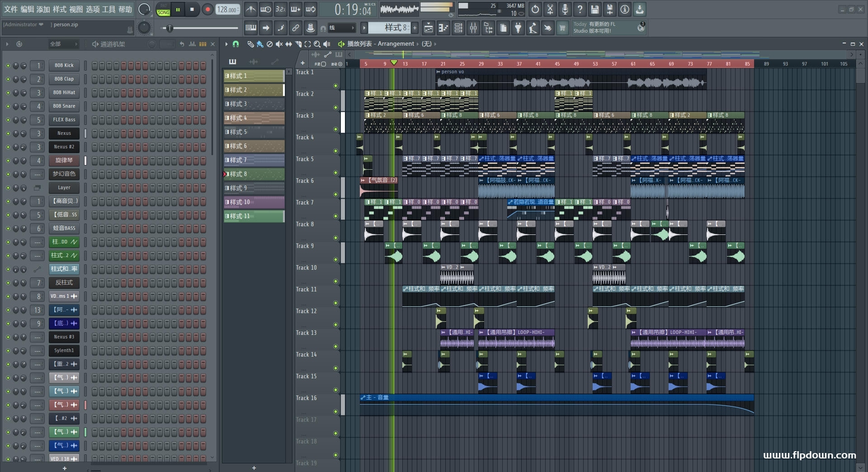
Task: Click the record button in transport bar
Action: pyautogui.click(x=208, y=10)
